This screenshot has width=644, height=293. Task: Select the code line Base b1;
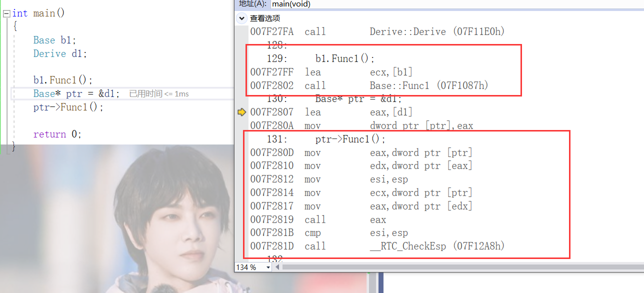click(55, 40)
